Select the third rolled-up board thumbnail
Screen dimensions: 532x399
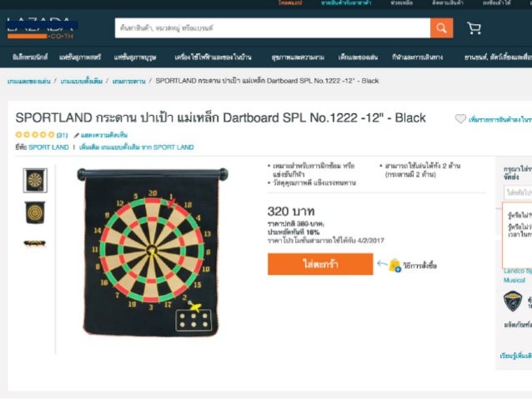[x=35, y=243]
